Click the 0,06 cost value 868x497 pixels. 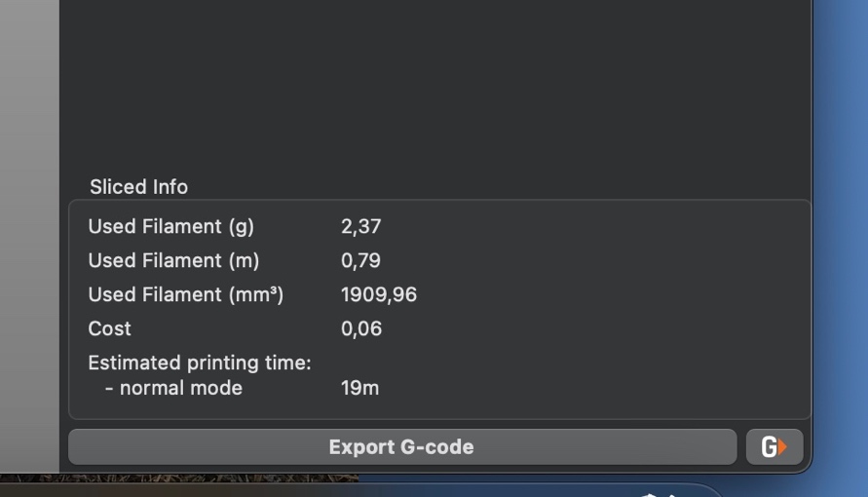click(360, 328)
